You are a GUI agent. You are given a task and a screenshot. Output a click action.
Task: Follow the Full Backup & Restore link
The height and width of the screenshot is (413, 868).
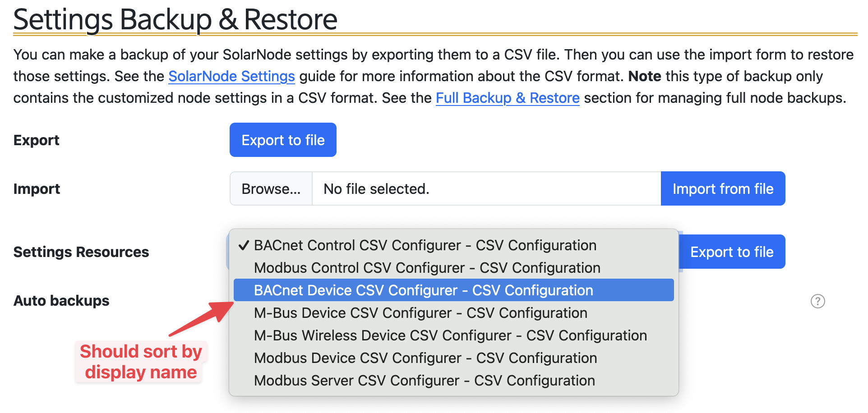point(507,98)
